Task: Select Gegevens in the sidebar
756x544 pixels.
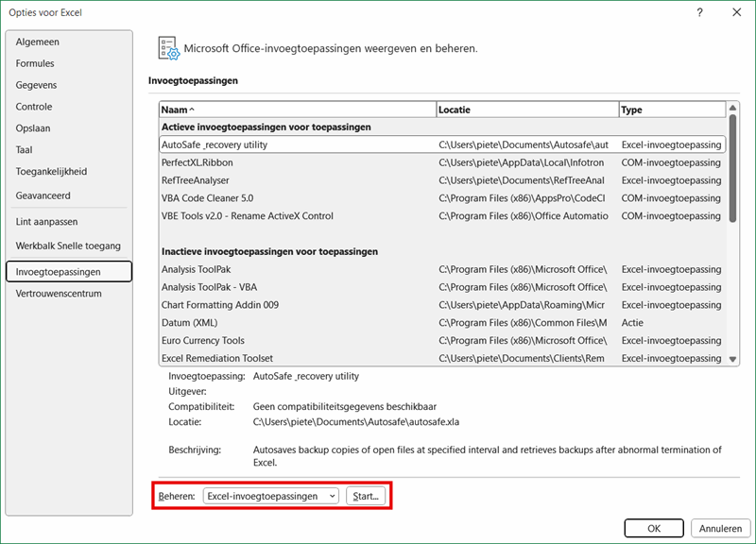Action: [x=69, y=85]
